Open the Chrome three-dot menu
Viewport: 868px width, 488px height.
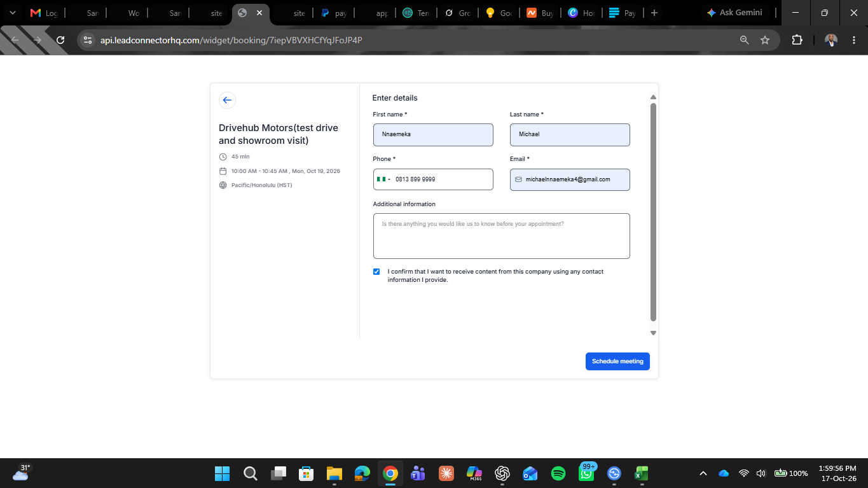tap(853, 40)
